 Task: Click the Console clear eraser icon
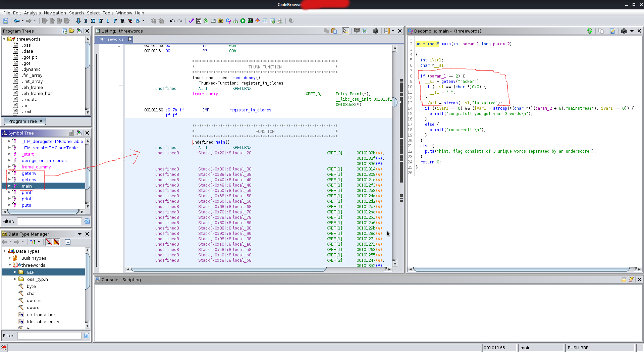click(x=631, y=280)
